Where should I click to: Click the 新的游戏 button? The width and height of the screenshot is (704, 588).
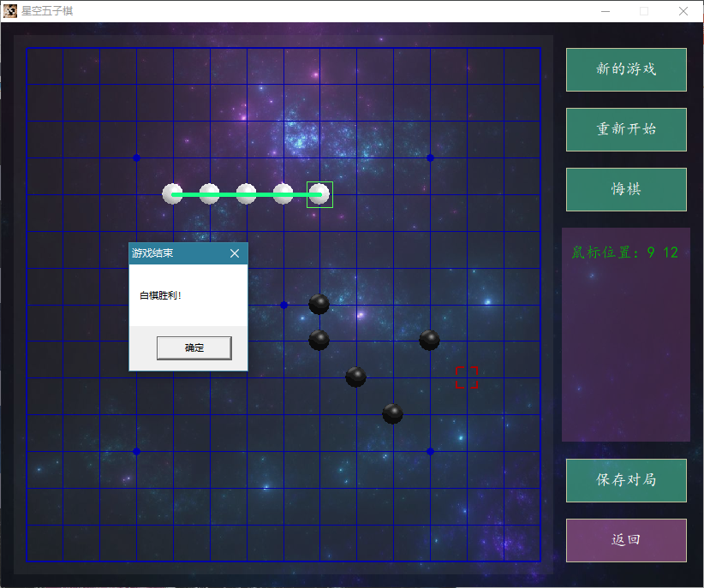tap(626, 69)
